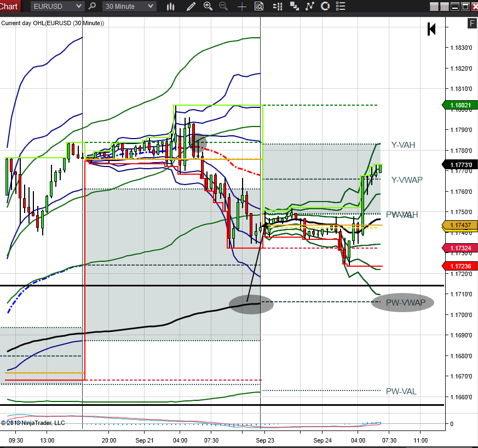
Task: Select the Y-VAH level label
Action: point(403,145)
